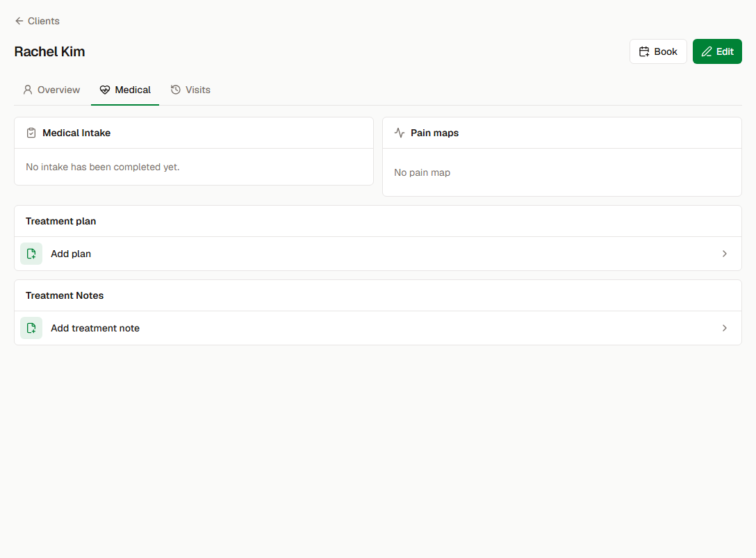
Task: Book an appointment for Rachel Kim
Action: tap(658, 51)
